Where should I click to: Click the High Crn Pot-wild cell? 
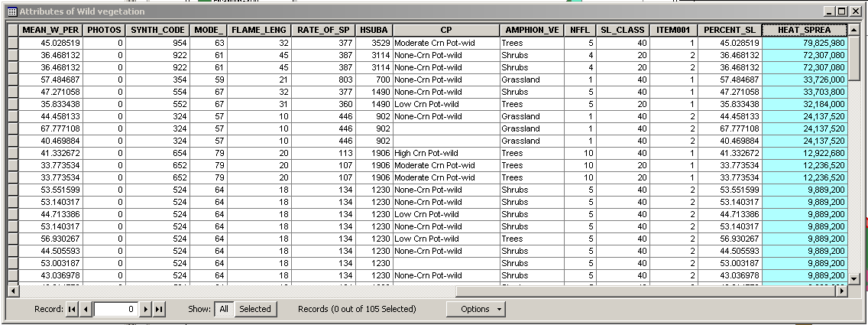tap(446, 153)
